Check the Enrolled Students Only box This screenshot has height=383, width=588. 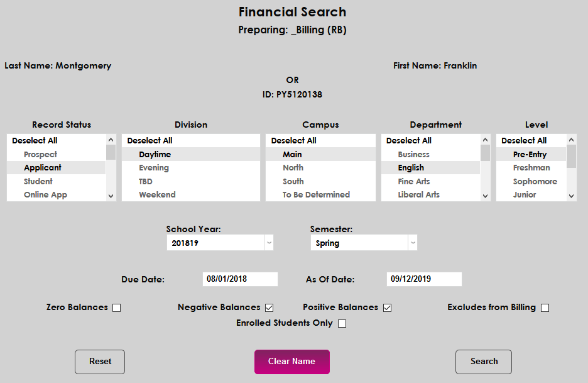point(342,324)
